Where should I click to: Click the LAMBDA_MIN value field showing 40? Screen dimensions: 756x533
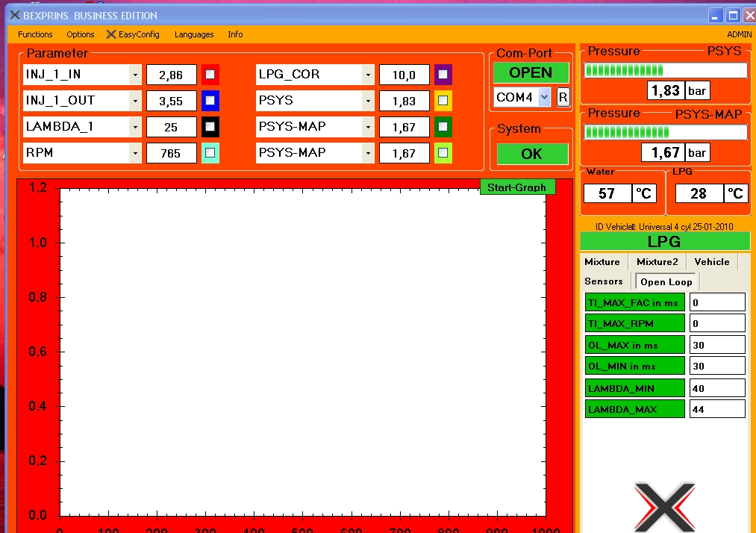pyautogui.click(x=717, y=388)
